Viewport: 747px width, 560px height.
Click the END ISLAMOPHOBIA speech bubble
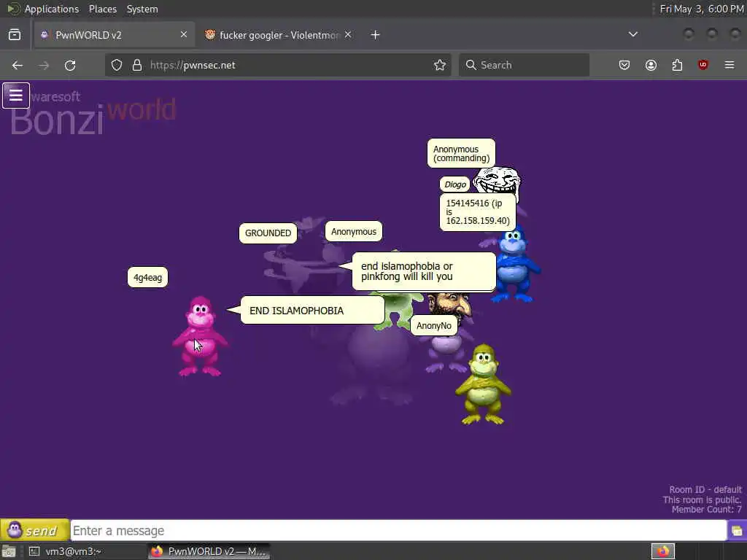(312, 311)
